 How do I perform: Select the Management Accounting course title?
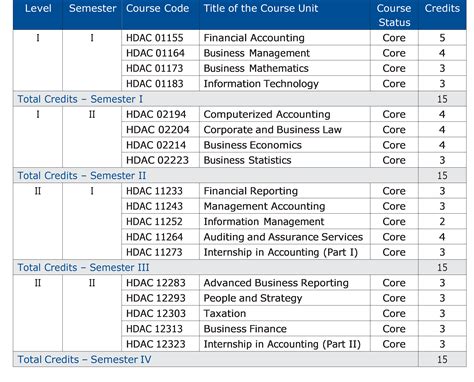tap(264, 207)
